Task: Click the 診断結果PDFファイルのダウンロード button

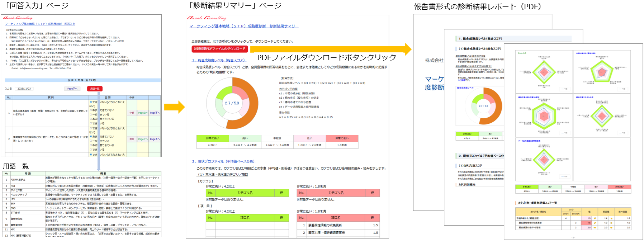Action: pyautogui.click(x=220, y=49)
